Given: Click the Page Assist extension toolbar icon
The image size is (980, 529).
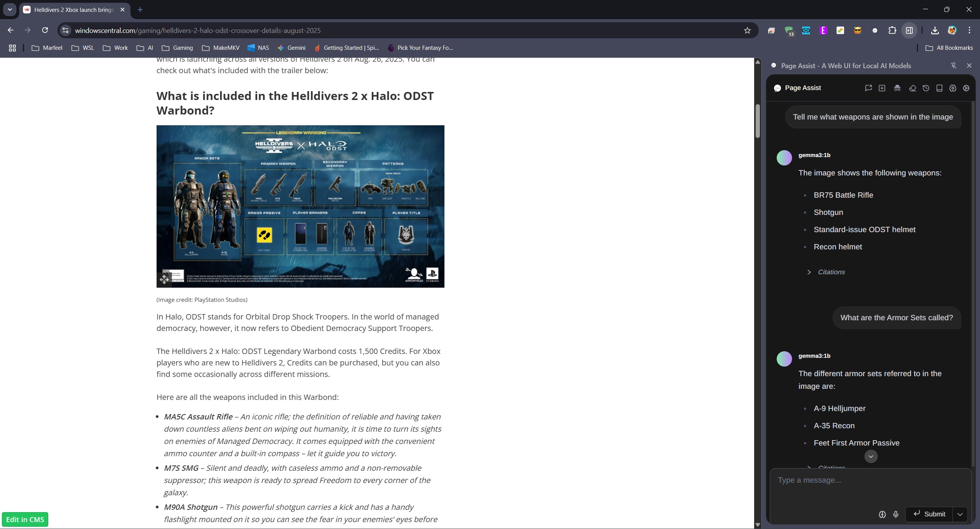Looking at the screenshot, I should click(x=875, y=30).
